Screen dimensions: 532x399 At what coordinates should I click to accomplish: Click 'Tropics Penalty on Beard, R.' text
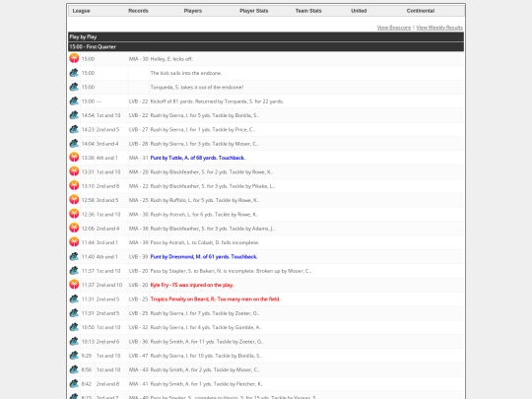coord(215,299)
